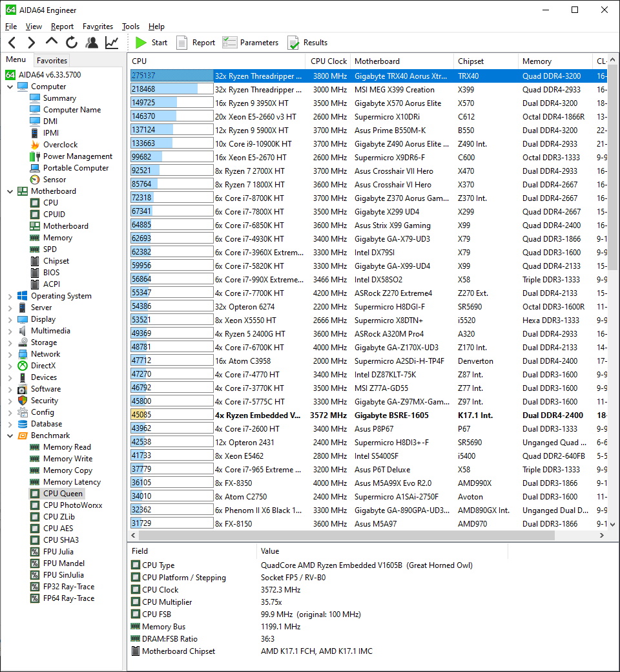Screen dimensions: 620x672
Task: Open the Report toolbar button
Action: 196,43
